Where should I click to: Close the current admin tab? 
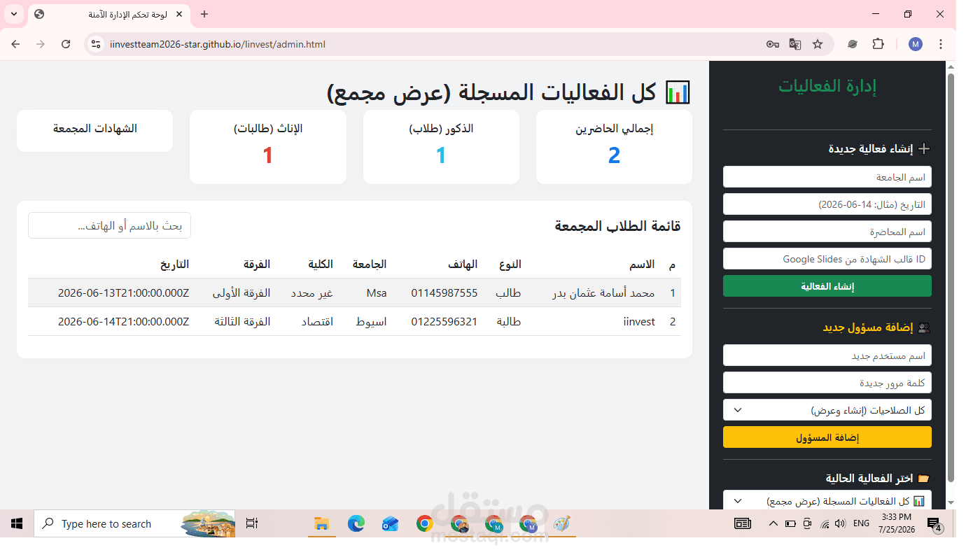point(180,14)
